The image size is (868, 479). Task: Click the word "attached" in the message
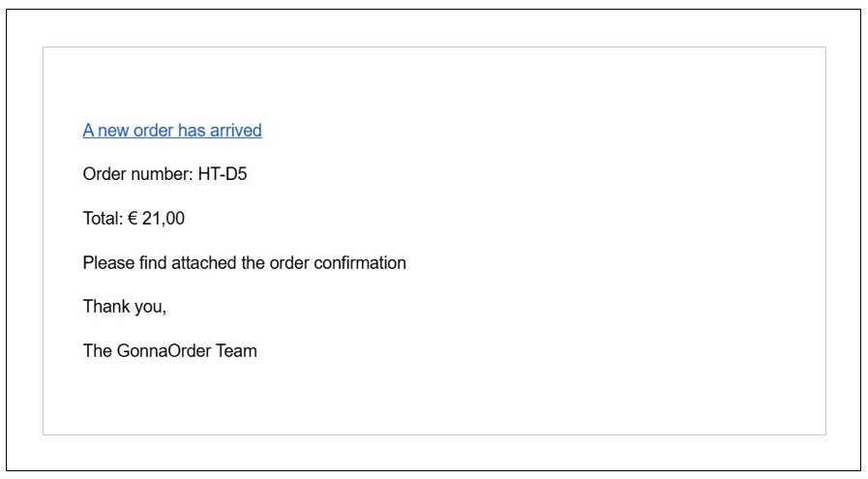[204, 263]
